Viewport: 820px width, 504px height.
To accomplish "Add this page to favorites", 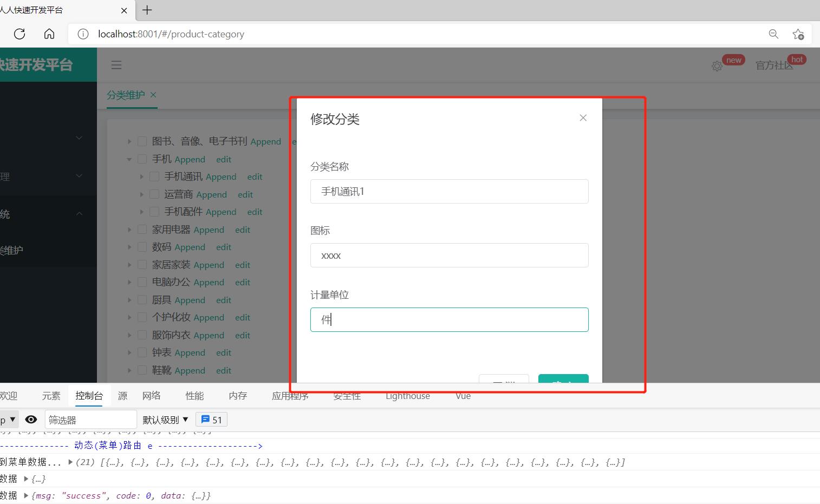I will coord(798,34).
